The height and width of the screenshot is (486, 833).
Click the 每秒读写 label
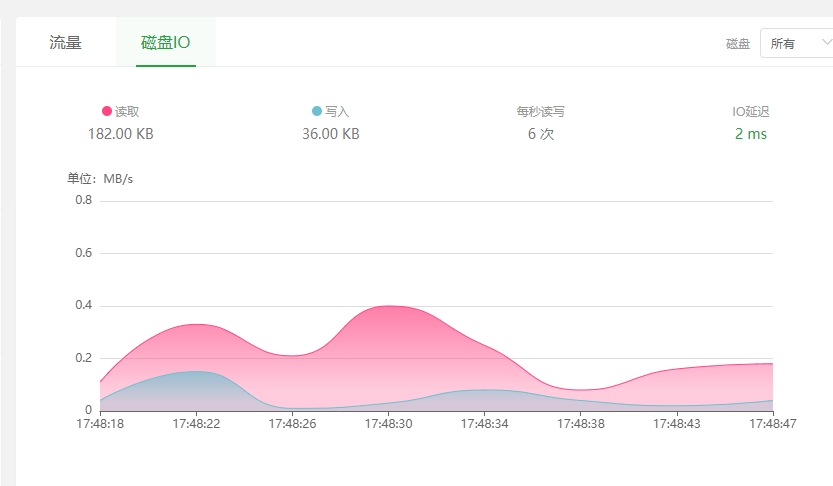pyautogui.click(x=540, y=112)
